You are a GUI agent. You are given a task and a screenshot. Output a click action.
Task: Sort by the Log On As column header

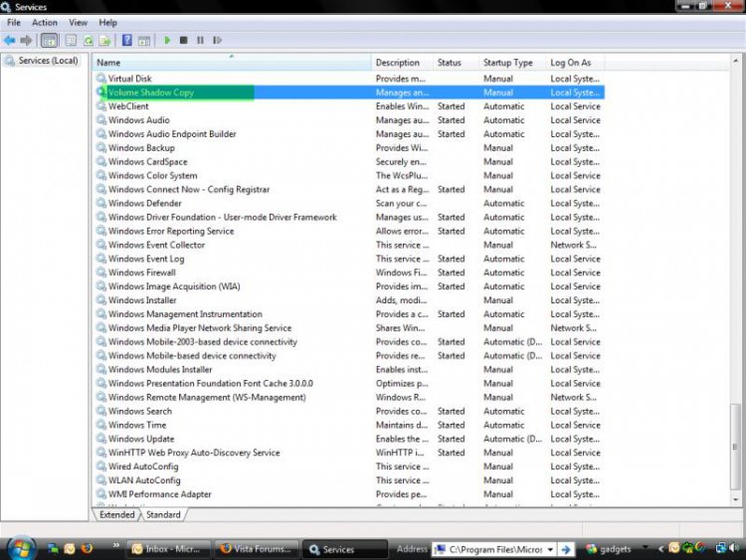(x=575, y=63)
